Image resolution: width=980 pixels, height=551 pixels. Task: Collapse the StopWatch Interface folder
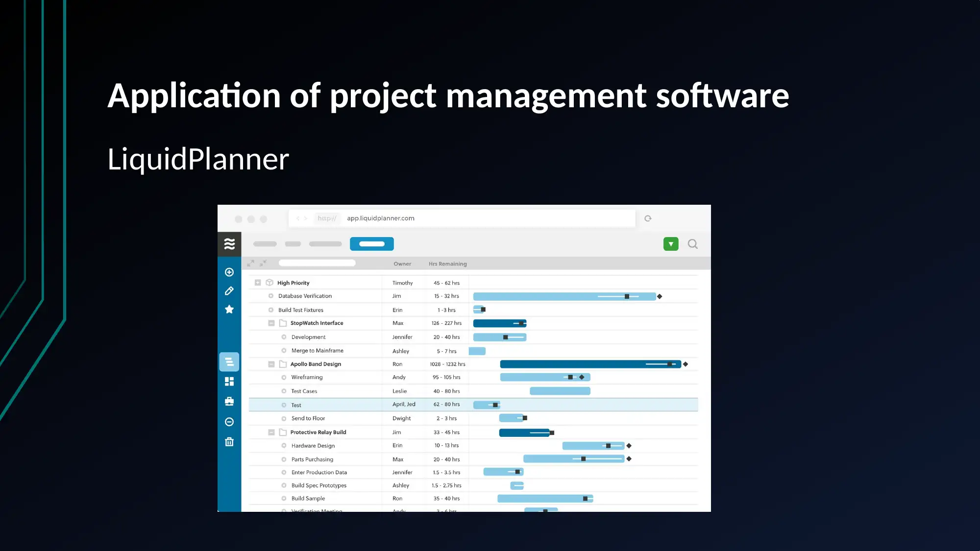(271, 323)
